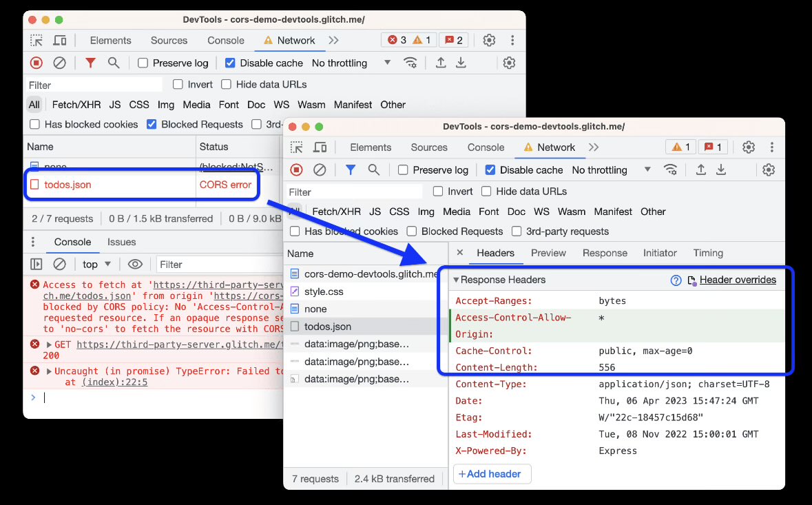Open No throttling dropdown in front window
Viewport: 812px width, 505px height.
coord(611,170)
